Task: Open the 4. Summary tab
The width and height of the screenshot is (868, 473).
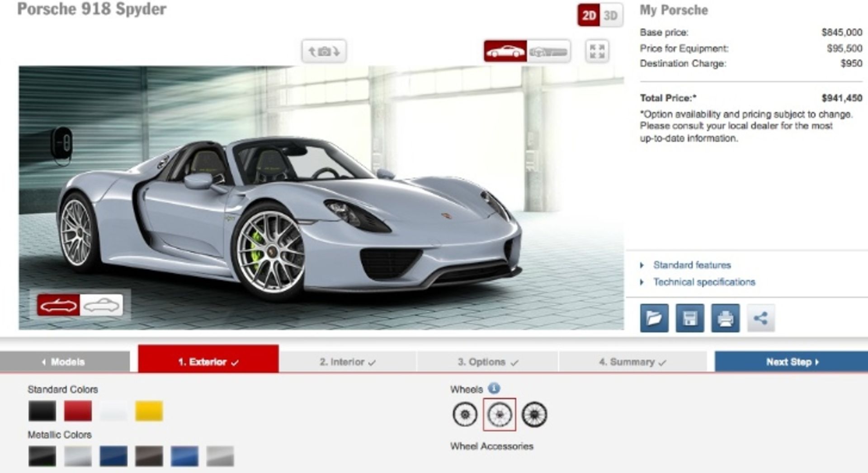Action: click(x=632, y=362)
